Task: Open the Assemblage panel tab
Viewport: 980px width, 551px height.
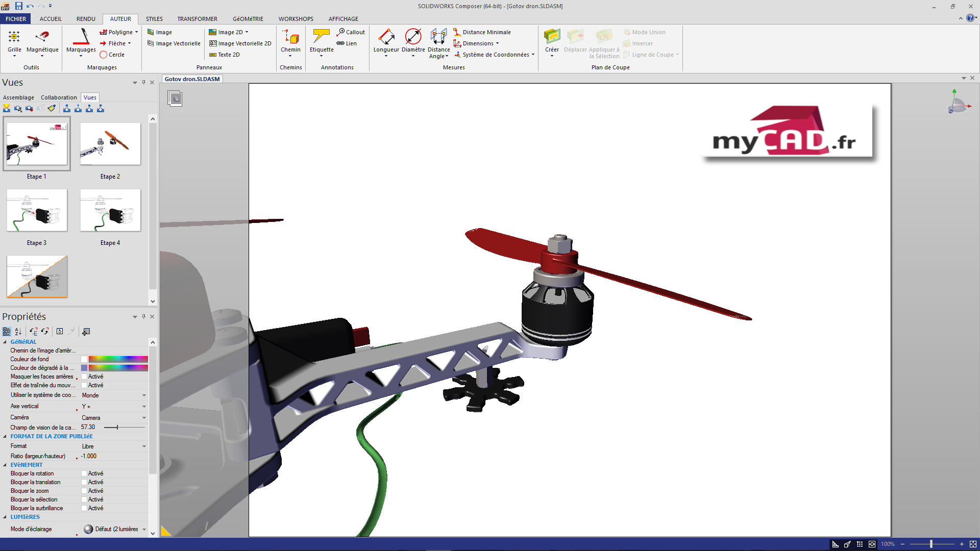Action: [18, 97]
